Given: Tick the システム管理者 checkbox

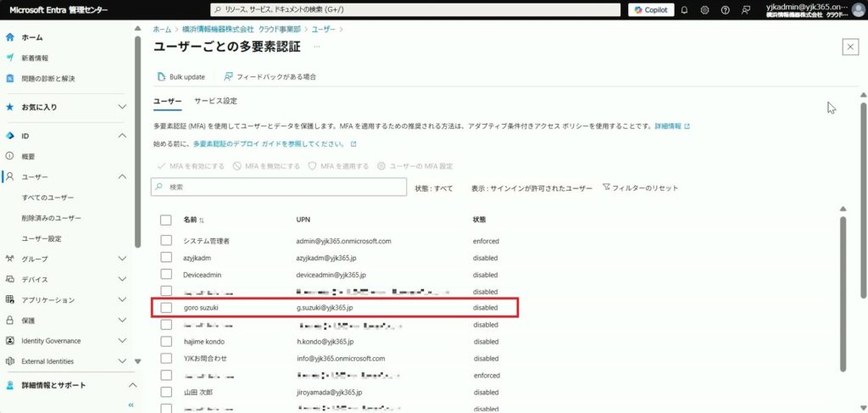Looking at the screenshot, I should click(x=166, y=241).
